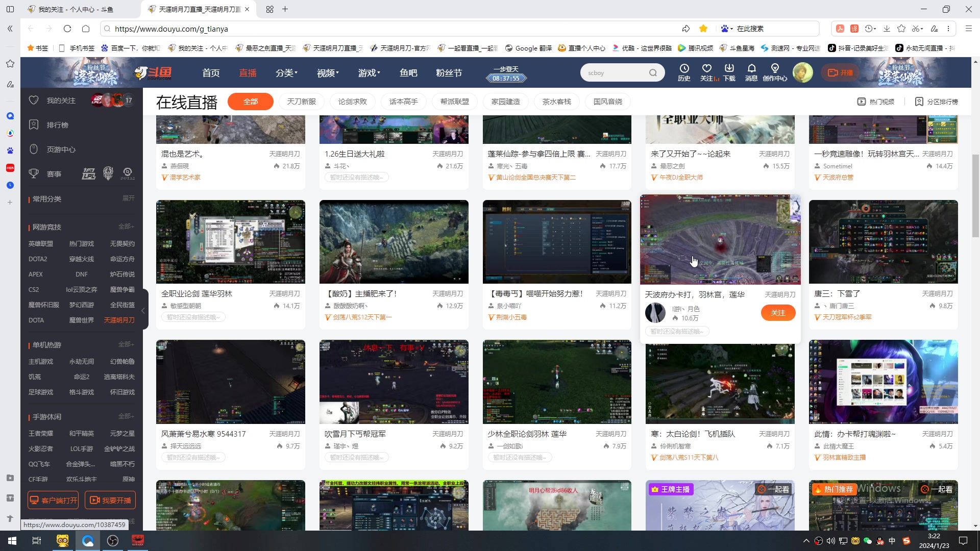Open the 关注 heart icon in header
The width and height of the screenshot is (980, 551).
point(707,72)
